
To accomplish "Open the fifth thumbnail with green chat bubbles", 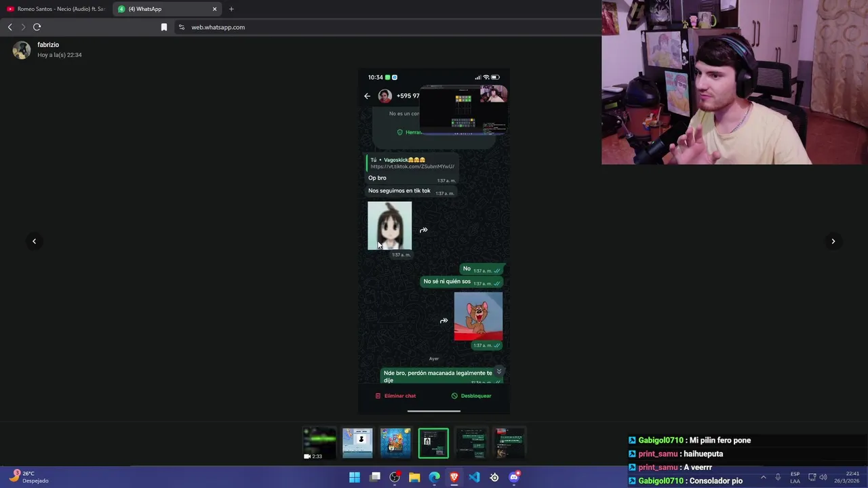I will [471, 443].
